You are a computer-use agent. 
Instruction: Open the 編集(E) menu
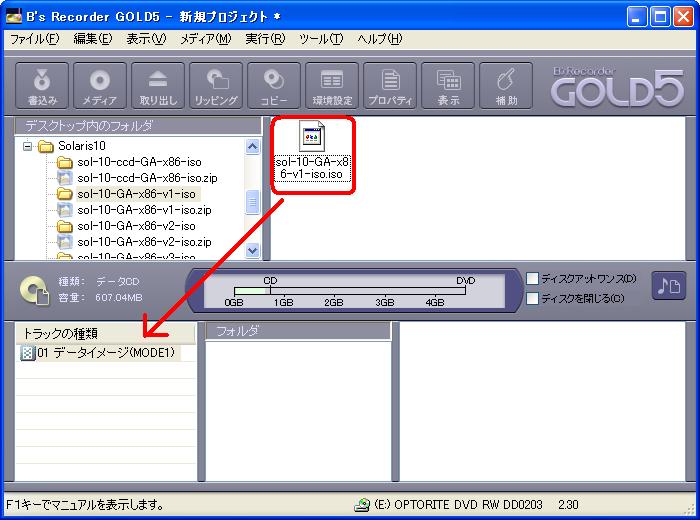point(93,39)
